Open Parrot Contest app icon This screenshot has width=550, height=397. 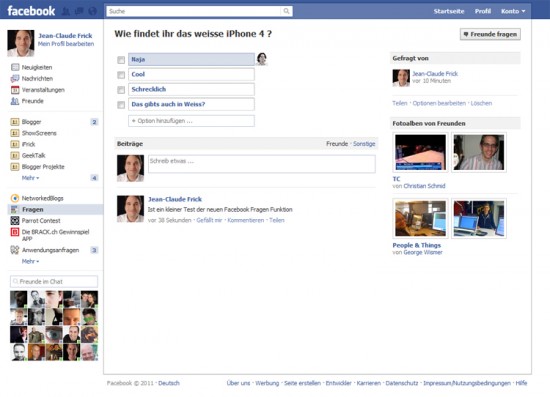(15, 221)
